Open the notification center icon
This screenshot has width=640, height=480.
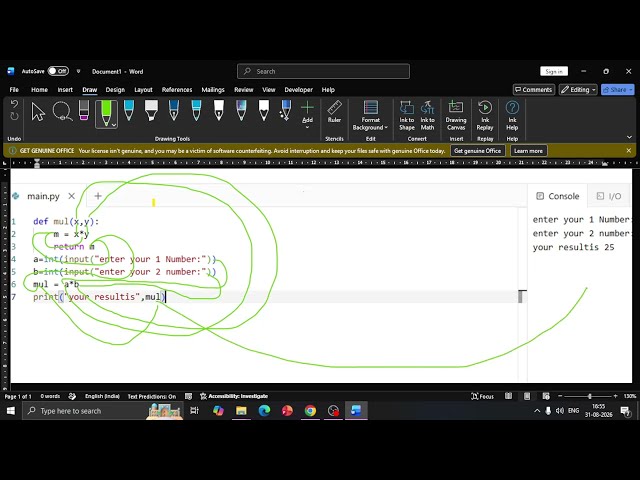625,411
